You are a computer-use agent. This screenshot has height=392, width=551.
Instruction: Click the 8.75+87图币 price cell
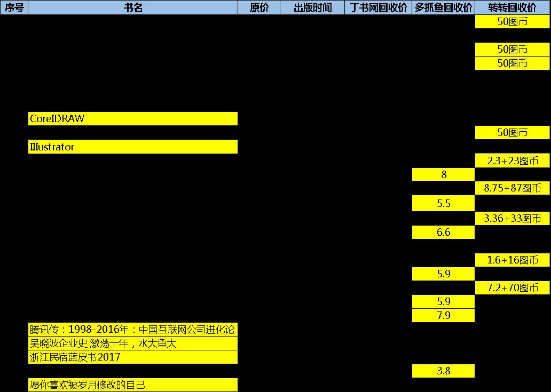pos(512,188)
